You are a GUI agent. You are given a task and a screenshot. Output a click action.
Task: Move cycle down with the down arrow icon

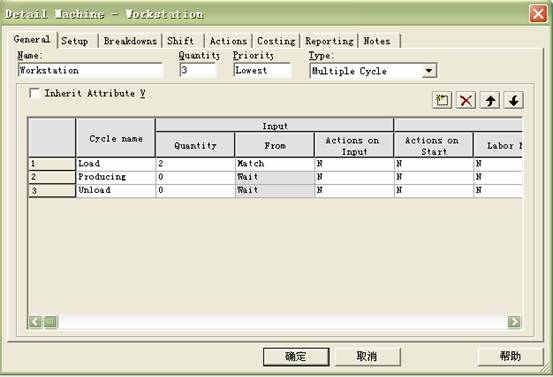tap(514, 101)
